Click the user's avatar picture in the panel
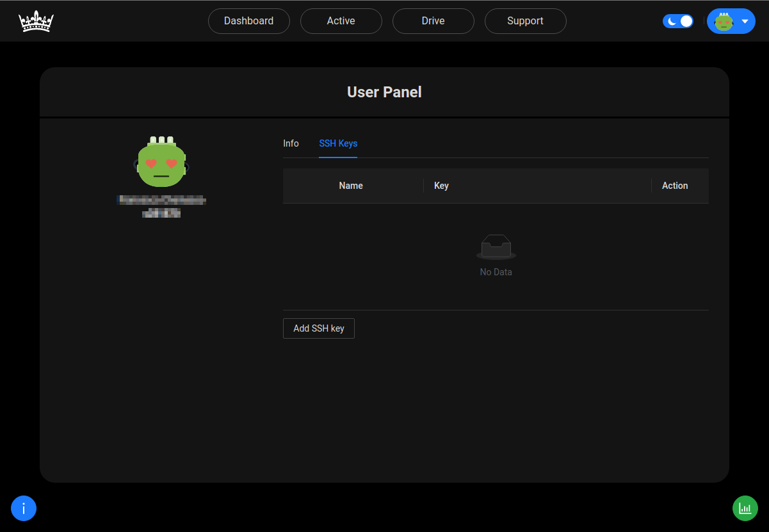This screenshot has width=769, height=532. [161, 161]
